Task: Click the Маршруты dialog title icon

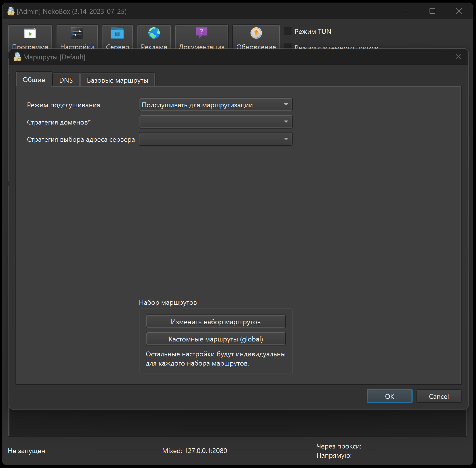Action: coord(18,57)
